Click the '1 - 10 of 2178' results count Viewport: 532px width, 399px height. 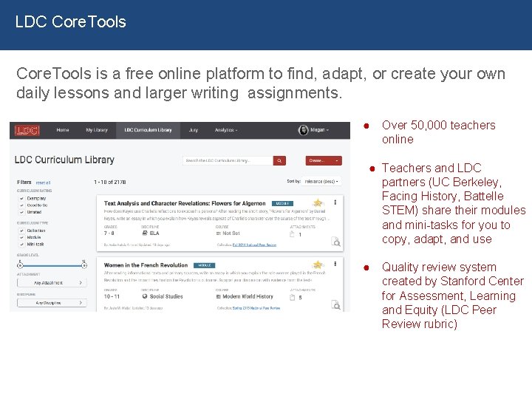point(110,183)
